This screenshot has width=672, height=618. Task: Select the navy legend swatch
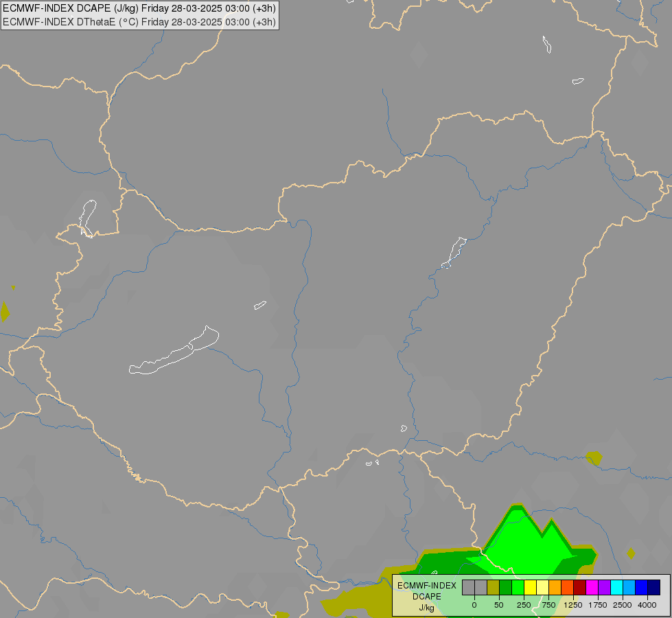[654, 587]
